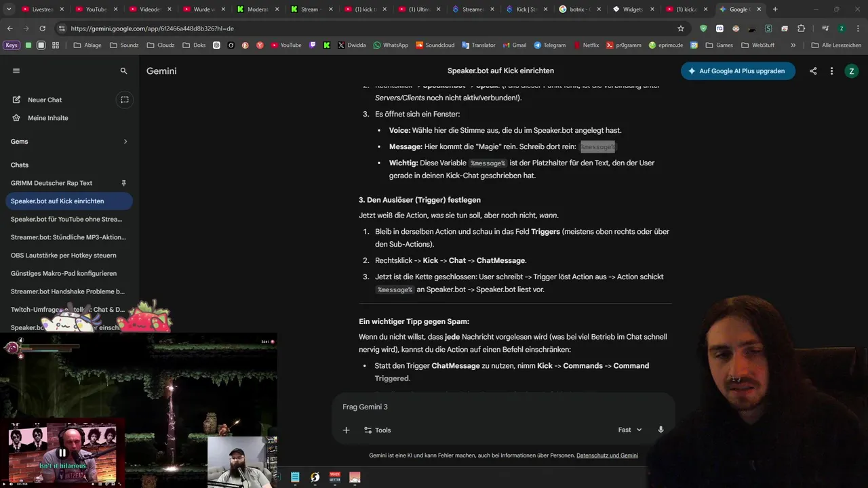The width and height of the screenshot is (868, 488).
Task: Open the browser extensions puzzle icon
Action: click(x=801, y=28)
